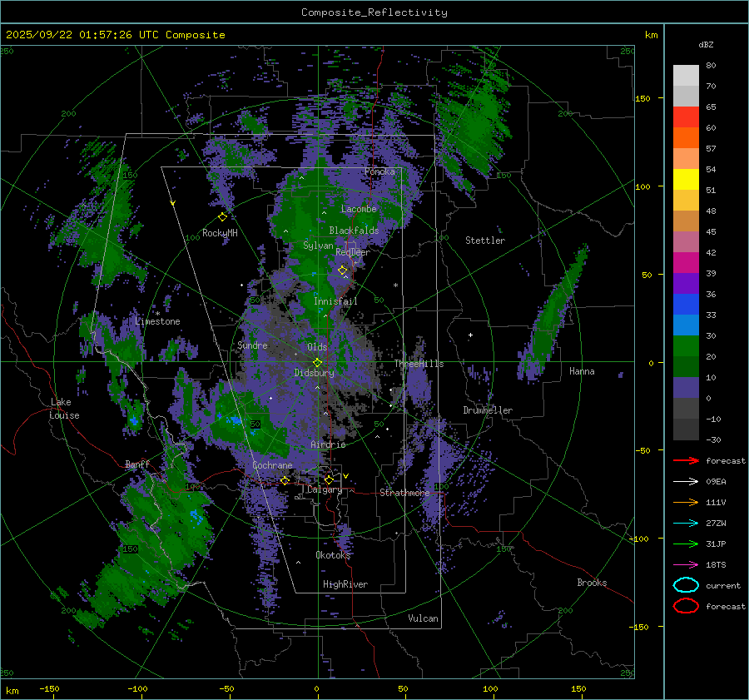Click the red forecast arrow legend icon
Viewport: 749px width, 700px height.
pyautogui.click(x=686, y=460)
